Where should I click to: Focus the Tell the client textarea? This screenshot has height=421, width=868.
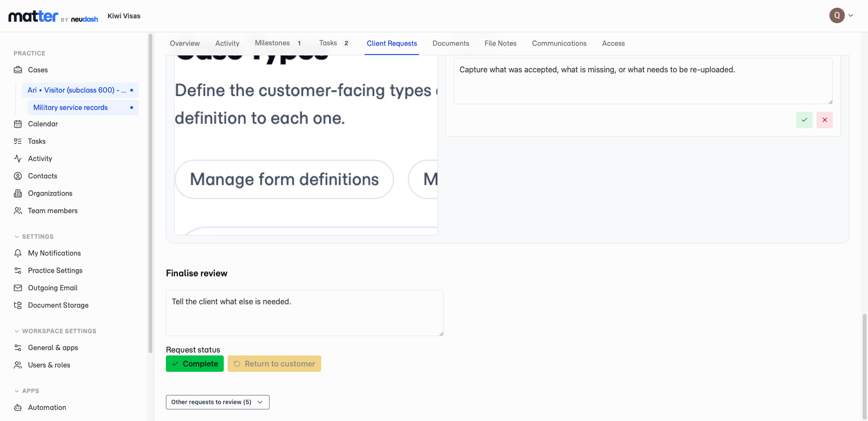pos(305,313)
